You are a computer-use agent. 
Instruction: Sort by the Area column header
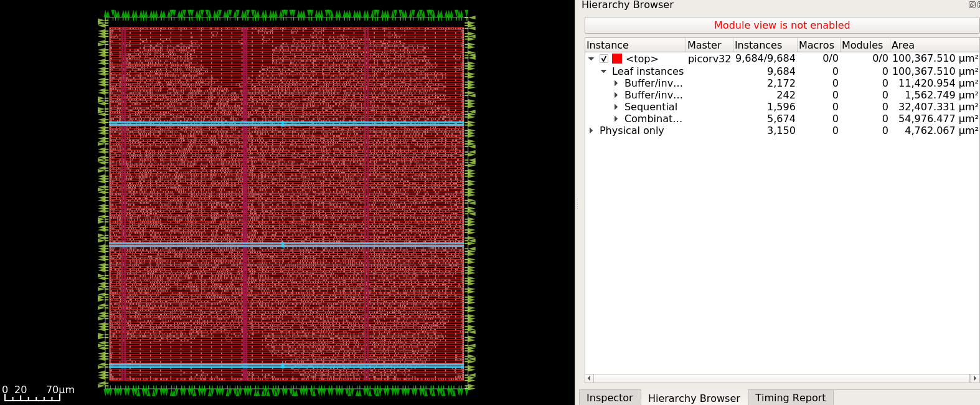pyautogui.click(x=935, y=45)
